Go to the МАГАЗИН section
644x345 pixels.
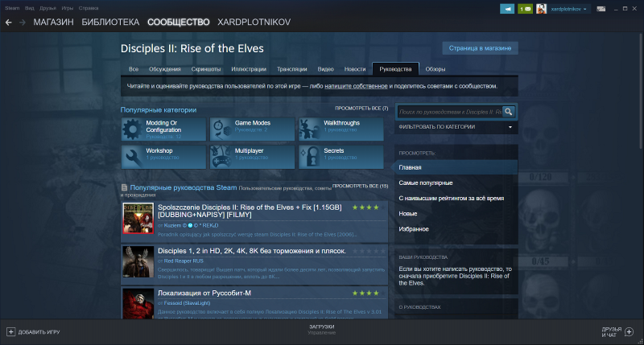click(x=53, y=23)
